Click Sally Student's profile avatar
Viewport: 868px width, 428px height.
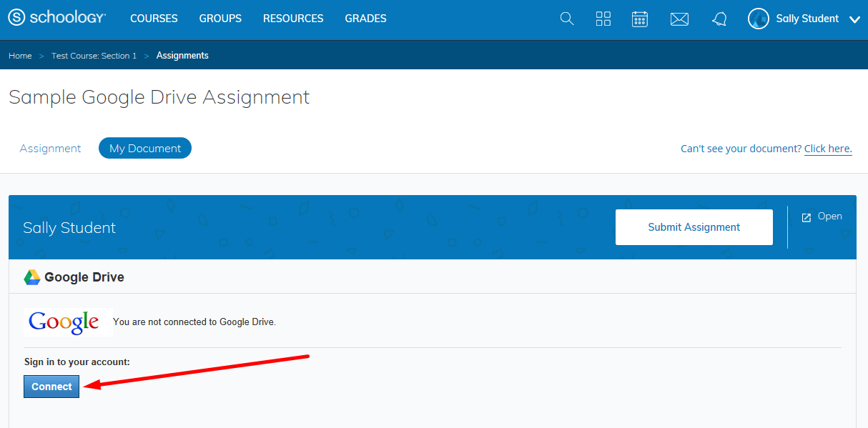coord(759,19)
